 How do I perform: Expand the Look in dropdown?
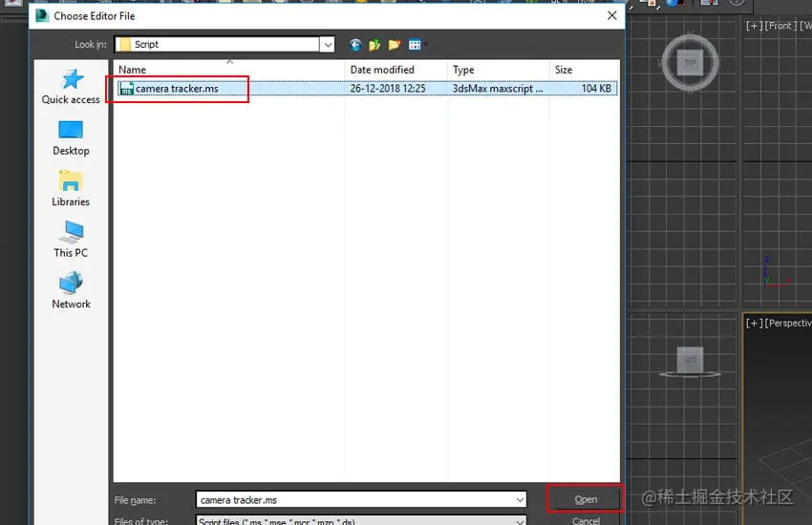point(328,45)
